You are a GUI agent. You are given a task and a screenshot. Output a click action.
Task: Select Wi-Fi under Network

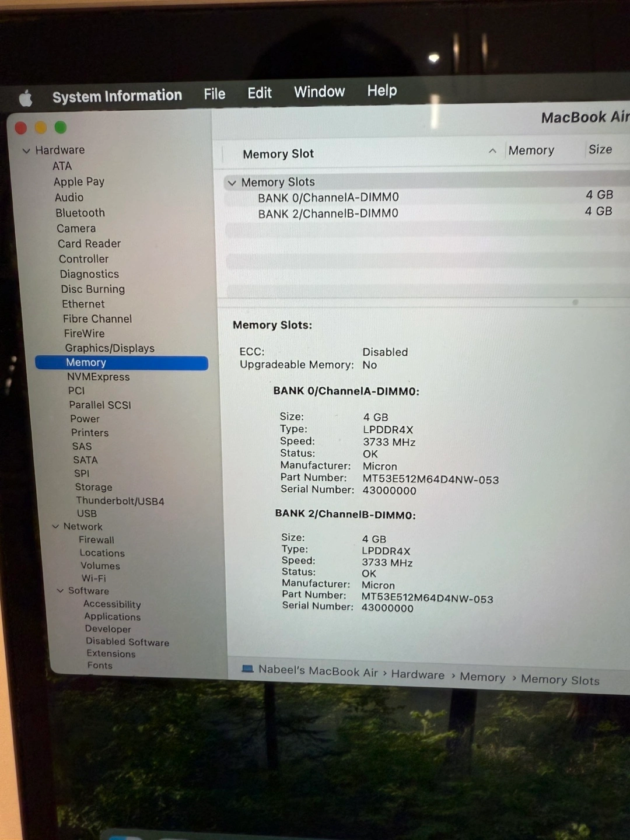point(93,579)
